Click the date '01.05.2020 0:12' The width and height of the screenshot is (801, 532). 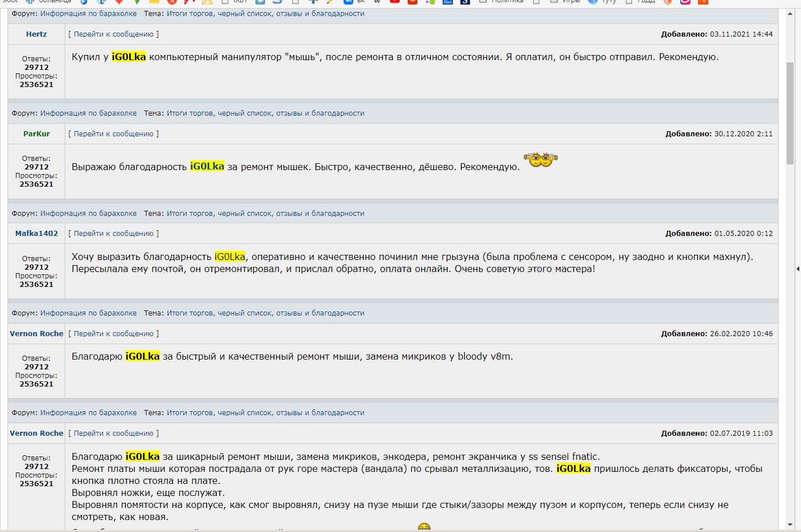(744, 234)
